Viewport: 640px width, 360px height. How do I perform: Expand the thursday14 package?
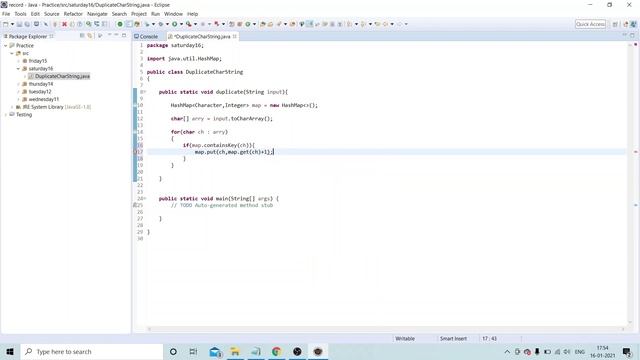18,84
